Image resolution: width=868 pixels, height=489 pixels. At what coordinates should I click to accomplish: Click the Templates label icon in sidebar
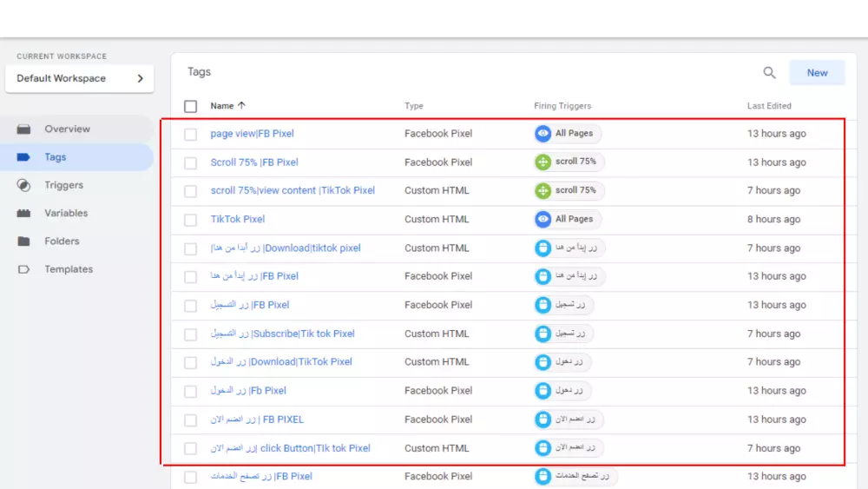pos(24,269)
